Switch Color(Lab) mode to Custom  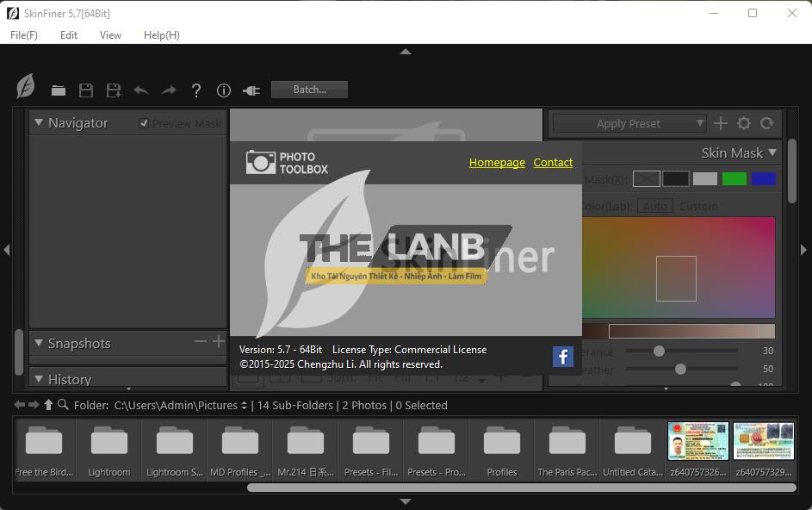tap(698, 206)
